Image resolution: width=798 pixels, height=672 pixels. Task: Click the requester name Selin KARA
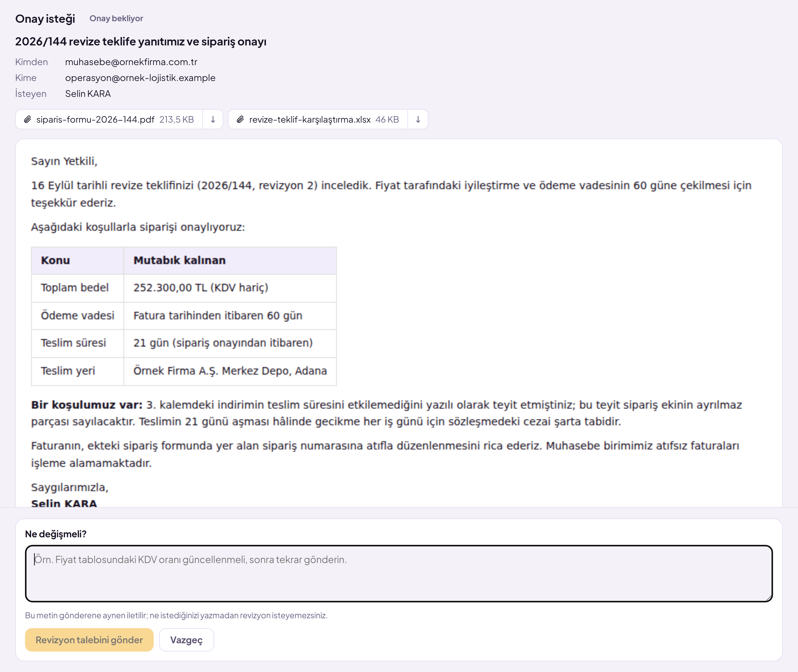pos(88,94)
